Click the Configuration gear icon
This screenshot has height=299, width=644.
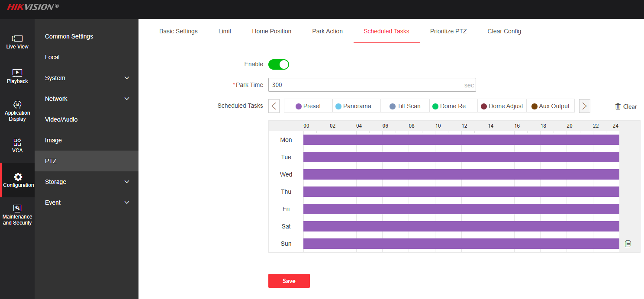point(18,177)
